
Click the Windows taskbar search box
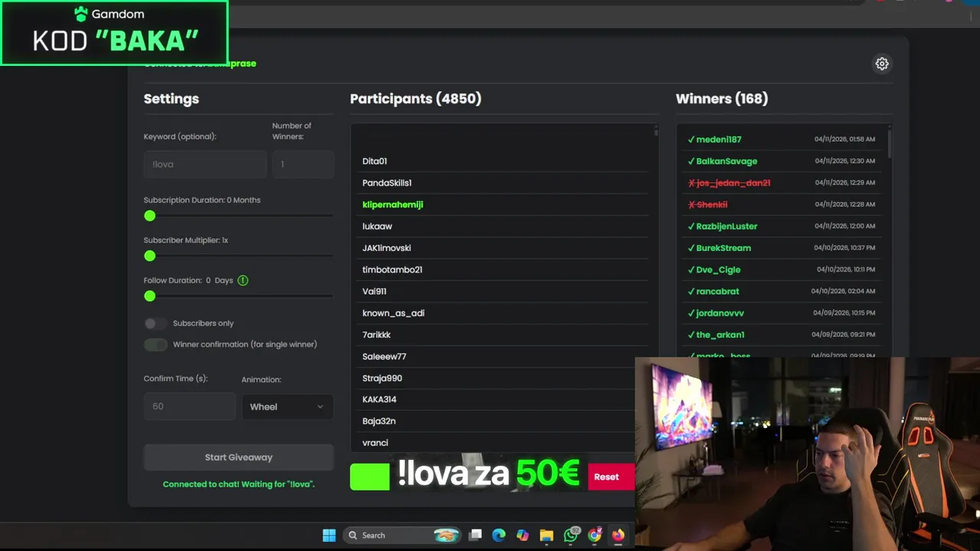(x=403, y=535)
